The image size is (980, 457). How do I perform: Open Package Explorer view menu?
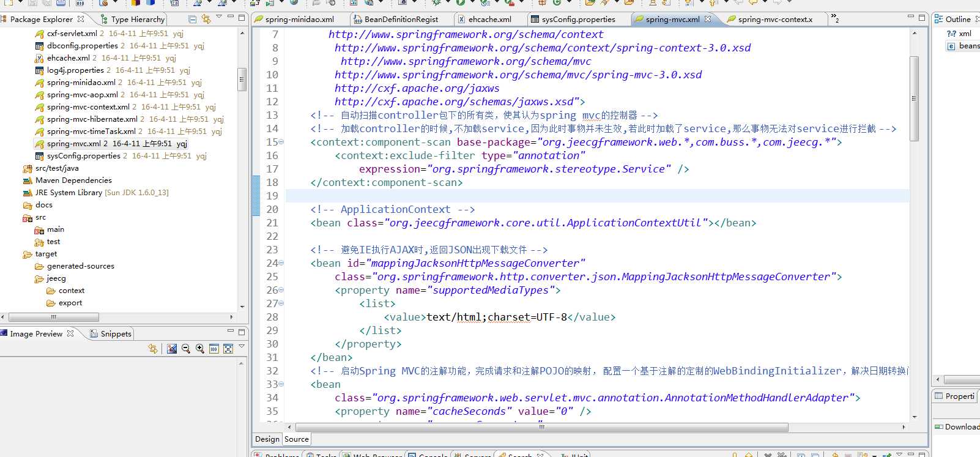point(219,17)
